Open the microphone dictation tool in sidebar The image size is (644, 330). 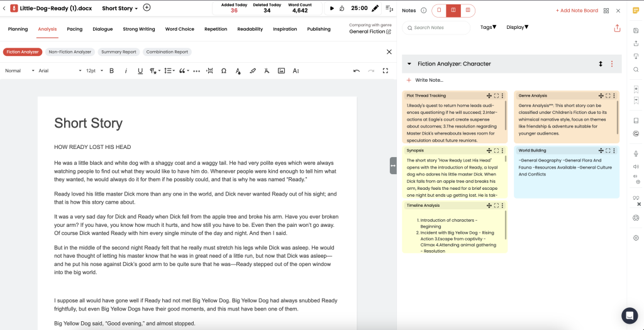636,154
